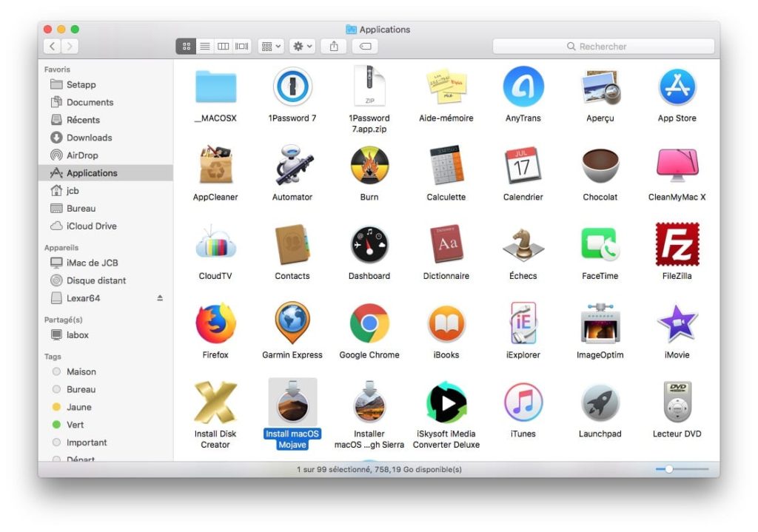This screenshot has width=758, height=532.
Task: Click the Rechercher search field
Action: pyautogui.click(x=603, y=47)
